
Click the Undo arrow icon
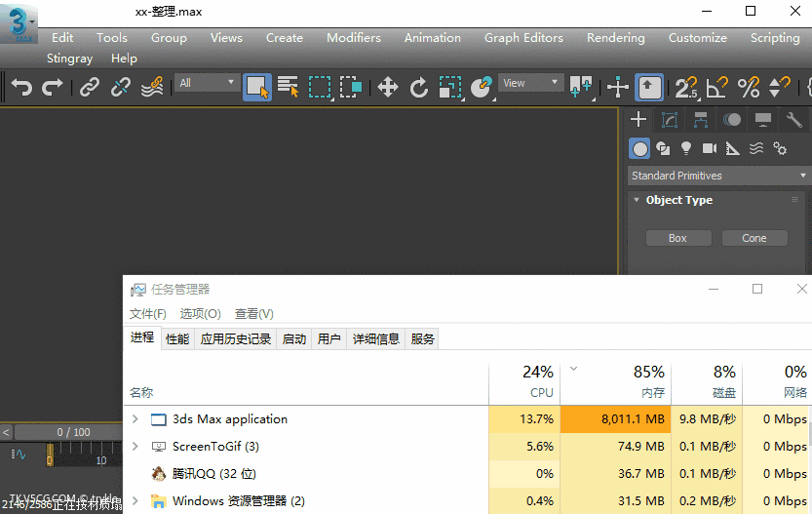(x=21, y=87)
